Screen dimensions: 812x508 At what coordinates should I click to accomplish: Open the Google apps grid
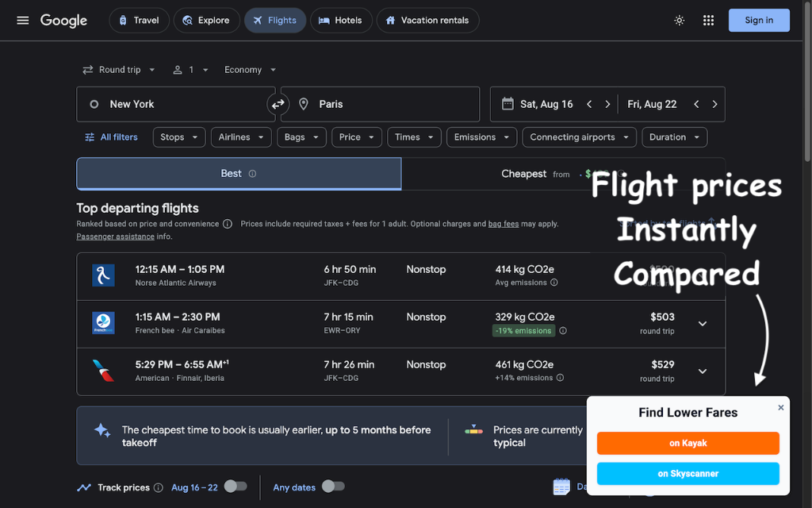coord(708,21)
